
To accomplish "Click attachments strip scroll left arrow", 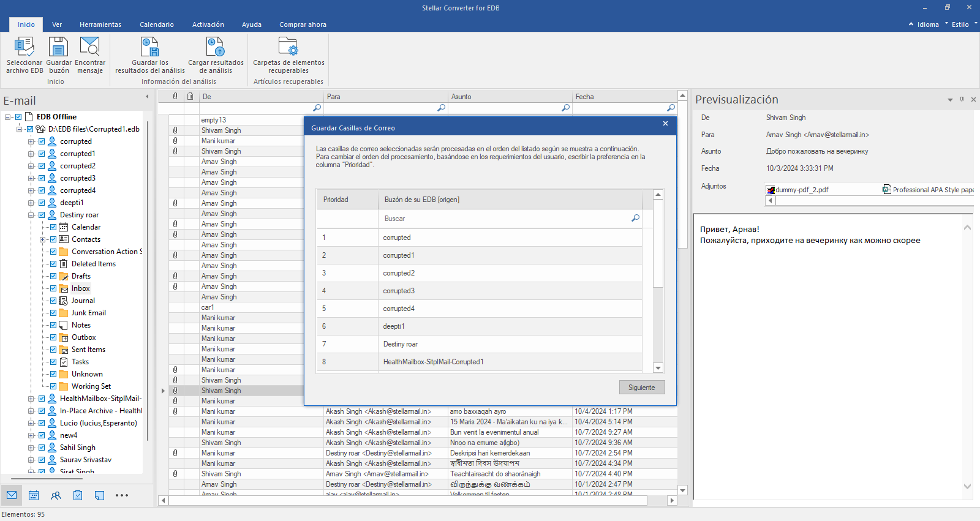I will [771, 200].
